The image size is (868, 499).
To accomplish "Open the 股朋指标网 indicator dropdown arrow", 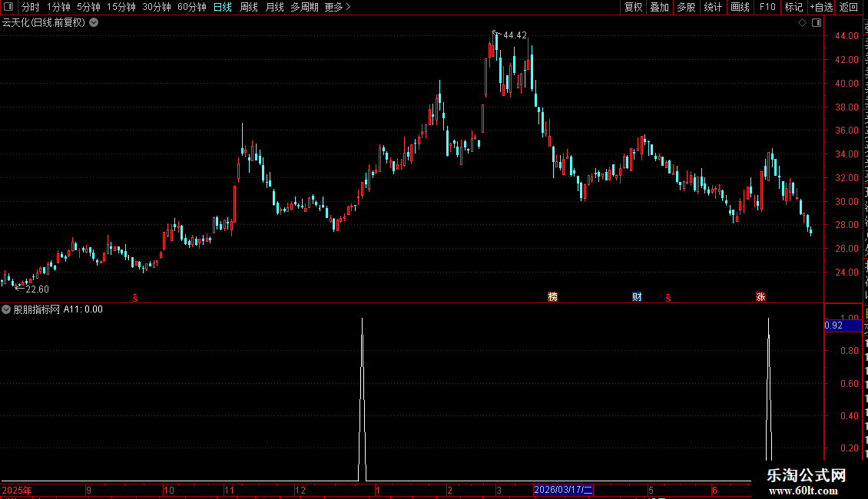I will click(6, 309).
